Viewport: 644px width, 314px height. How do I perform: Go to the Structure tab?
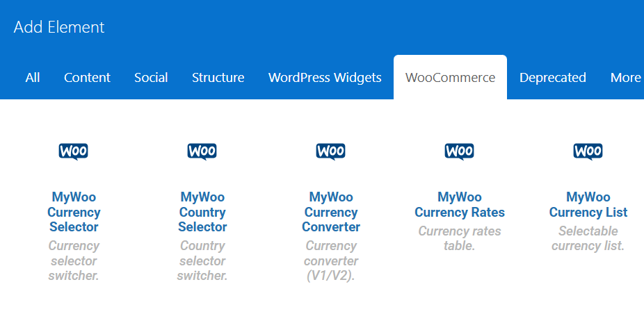click(x=218, y=78)
